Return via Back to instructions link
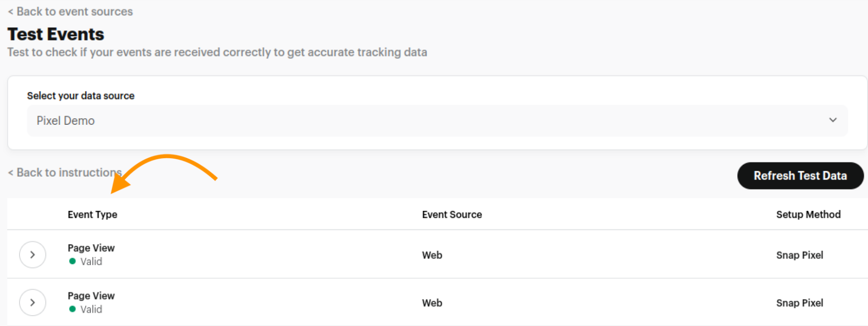868x326 pixels. 65,173
